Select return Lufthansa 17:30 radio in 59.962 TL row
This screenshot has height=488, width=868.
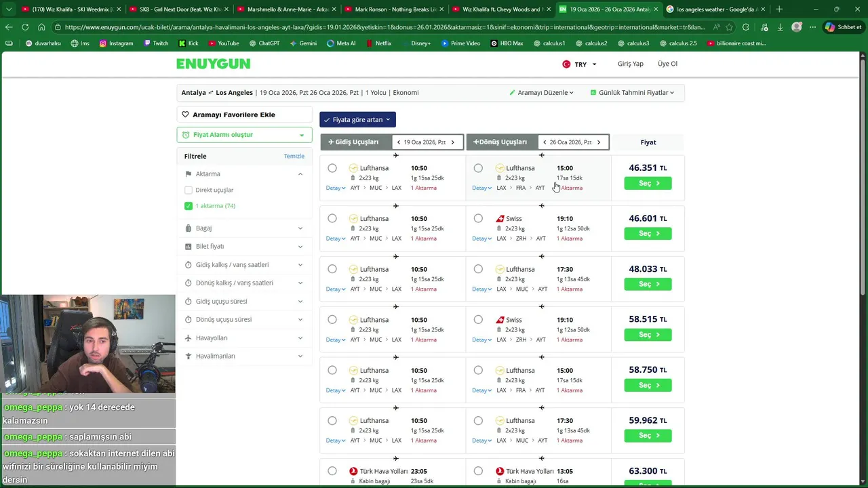tap(478, 420)
